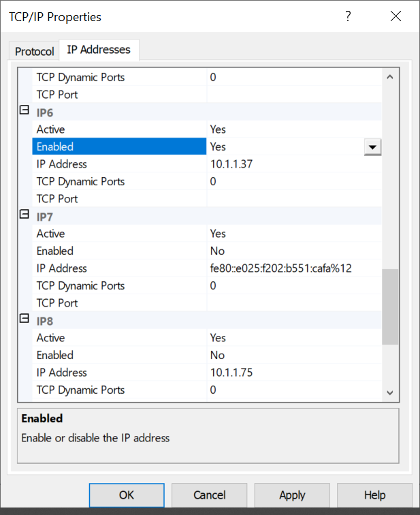
Task: Select the IP7 Enabled value No
Action: [x=218, y=251]
